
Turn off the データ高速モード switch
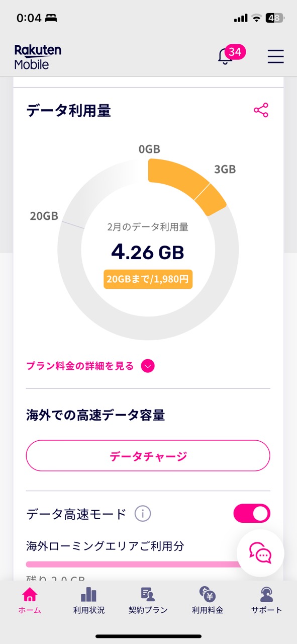point(252,514)
